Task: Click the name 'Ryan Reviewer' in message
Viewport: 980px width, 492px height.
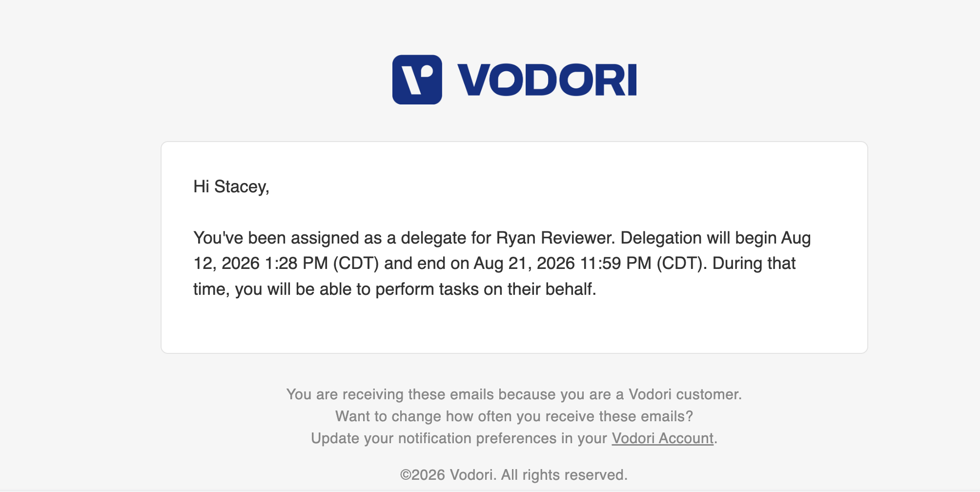Action: [555, 238]
